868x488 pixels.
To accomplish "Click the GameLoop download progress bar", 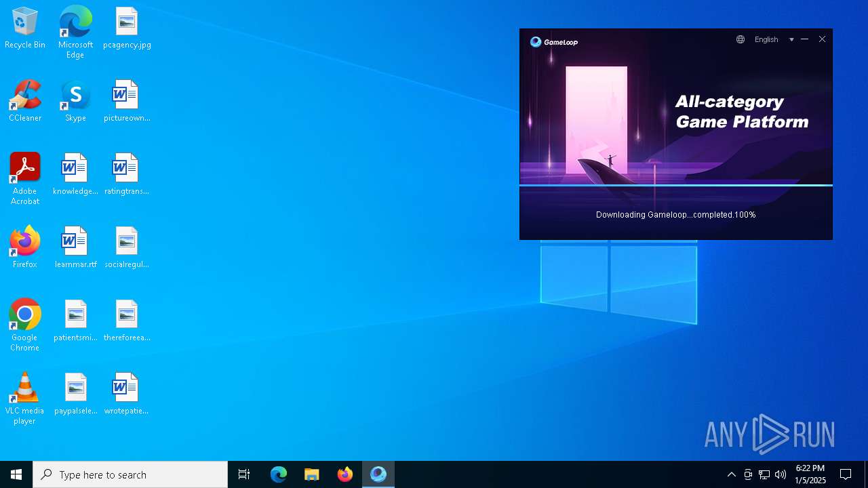I will pyautogui.click(x=676, y=185).
